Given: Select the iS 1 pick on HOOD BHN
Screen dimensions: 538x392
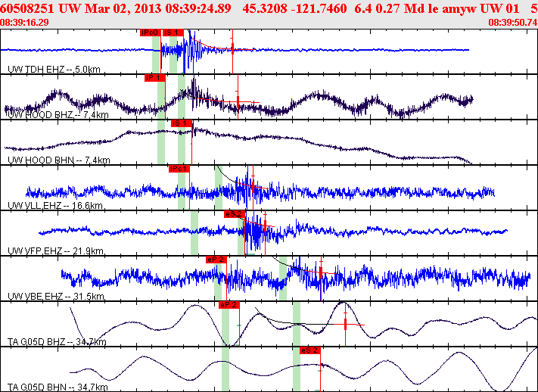Looking at the screenshot, I should 182,123.
